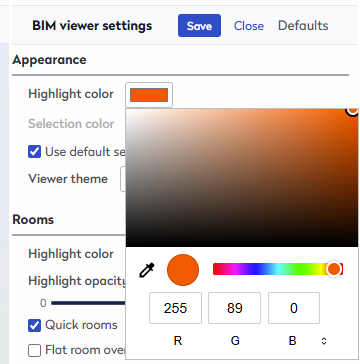This screenshot has height=364, width=360.
Task: Click inside the saturation gradient area
Action: pyautogui.click(x=242, y=178)
